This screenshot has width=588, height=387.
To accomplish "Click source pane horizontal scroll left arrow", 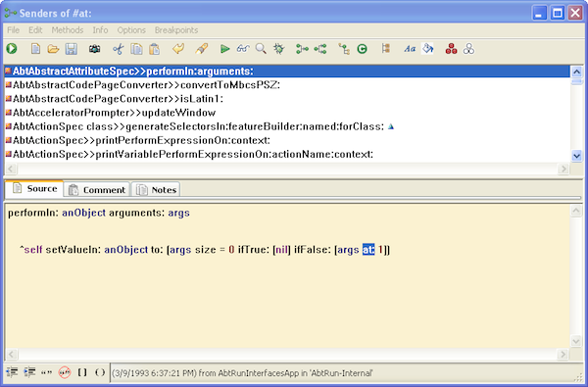I will coord(11,354).
